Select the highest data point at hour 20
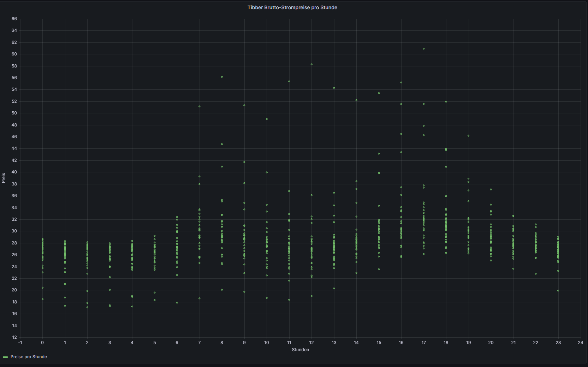 (x=491, y=190)
